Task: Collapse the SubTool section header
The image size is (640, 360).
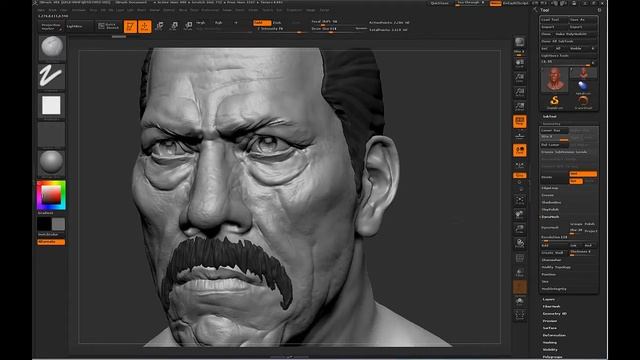Action: pos(549,116)
